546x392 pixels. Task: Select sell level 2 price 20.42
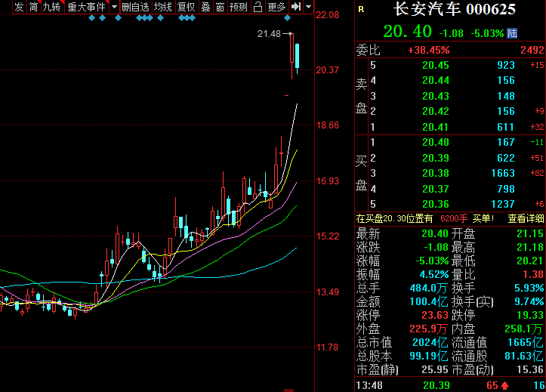[436, 111]
